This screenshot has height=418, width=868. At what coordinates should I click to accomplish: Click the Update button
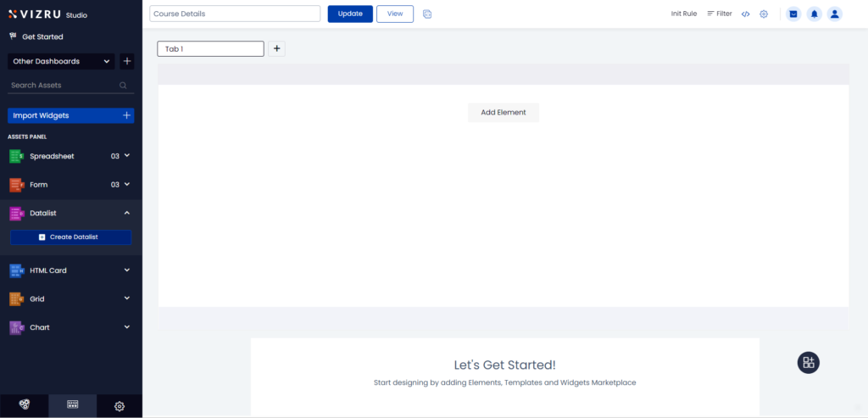click(350, 14)
